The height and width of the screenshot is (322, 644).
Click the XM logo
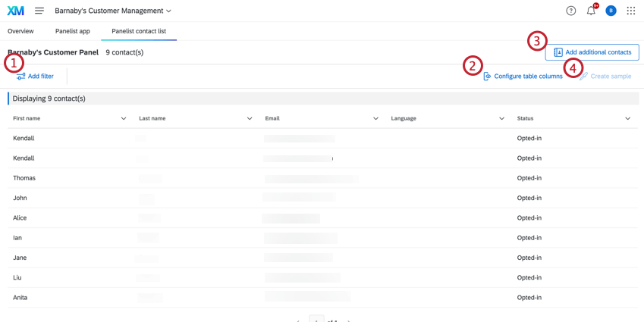(x=16, y=11)
